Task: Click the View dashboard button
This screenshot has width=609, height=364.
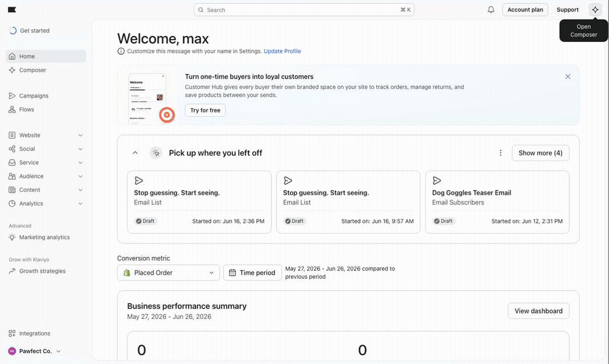Action: coord(538,311)
